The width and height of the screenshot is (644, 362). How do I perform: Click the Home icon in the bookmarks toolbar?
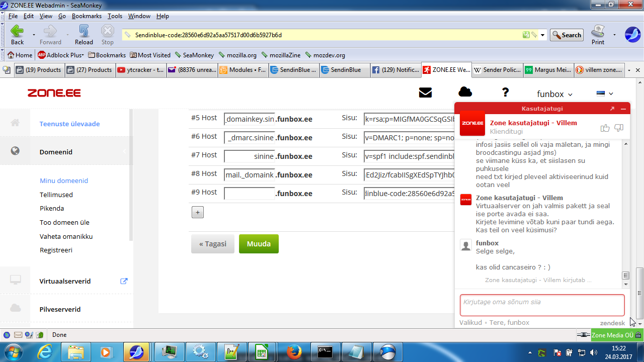(11, 55)
